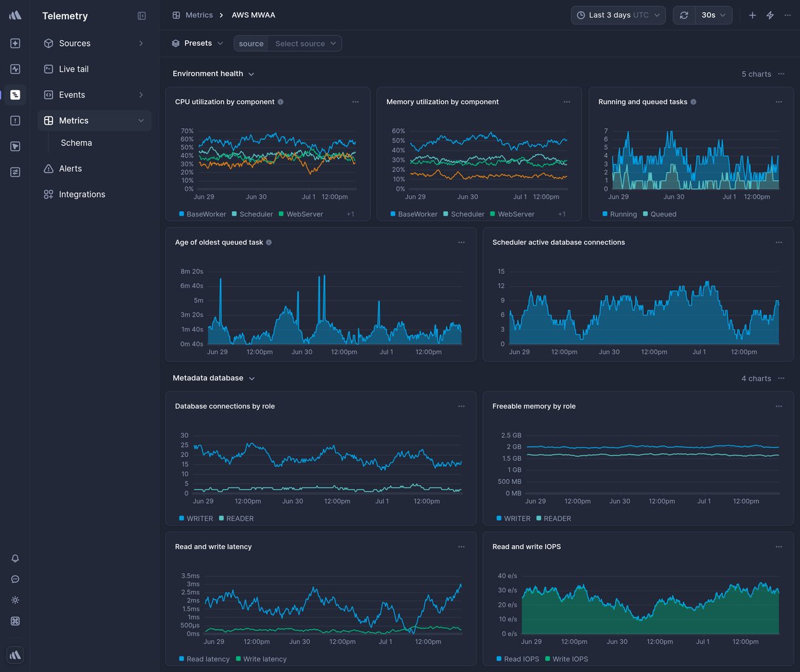This screenshot has height=672, width=800.
Task: Show the +1 more legend in CPU chart
Action: pos(350,214)
